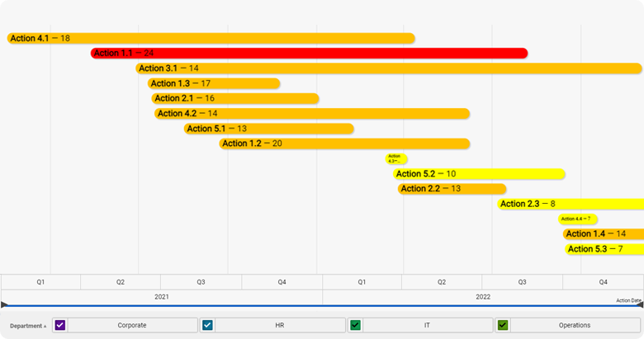Select the yellow Action 5.2 bar

pos(479,174)
